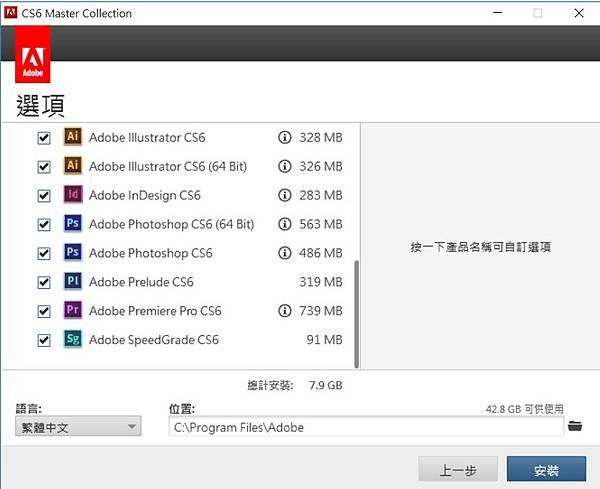Click the Illustrator CS6 (64 Bit) Ai icon
The height and width of the screenshot is (489, 600).
click(73, 166)
